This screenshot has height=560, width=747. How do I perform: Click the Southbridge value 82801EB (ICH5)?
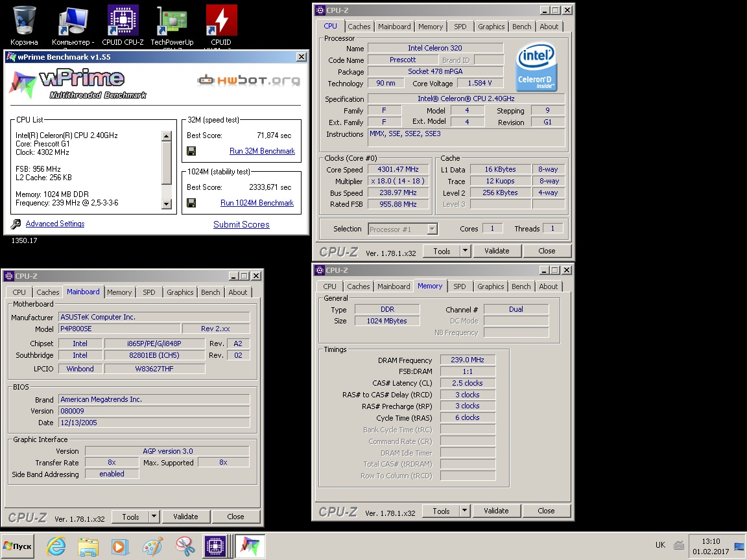click(x=154, y=355)
